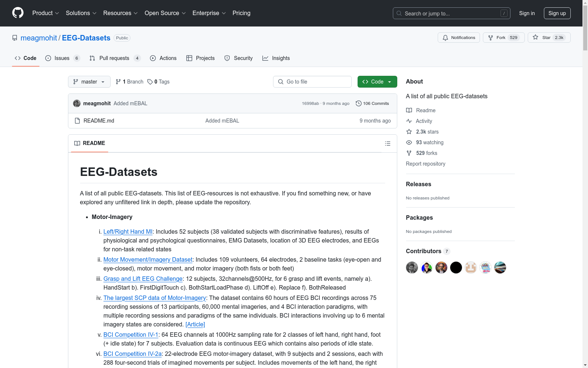Click the commit history clock icon
This screenshot has width=588, height=368.
pos(359,103)
